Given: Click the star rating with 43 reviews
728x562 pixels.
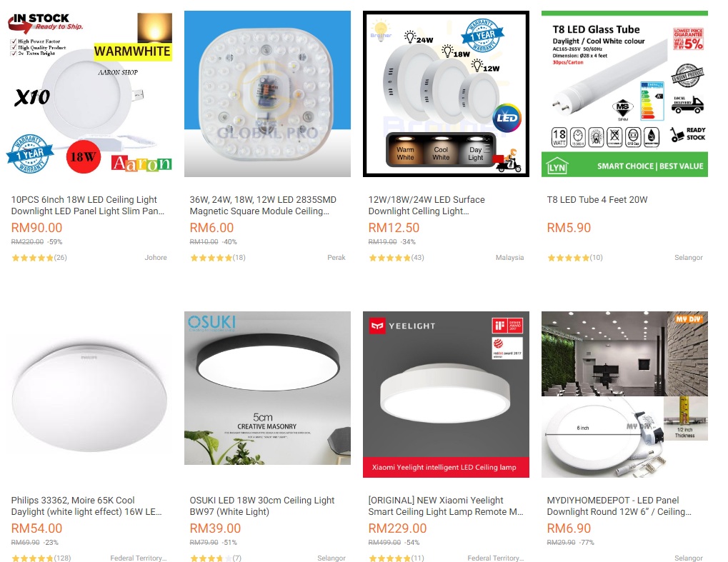Looking at the screenshot, I should click(x=396, y=258).
